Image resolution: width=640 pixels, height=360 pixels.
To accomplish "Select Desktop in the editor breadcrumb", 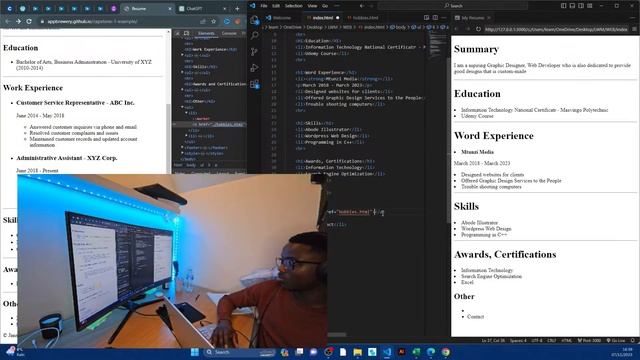I will point(315,27).
